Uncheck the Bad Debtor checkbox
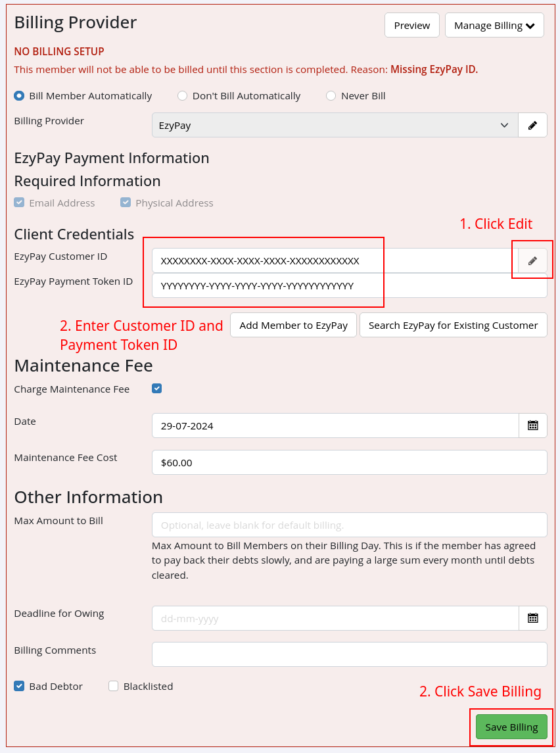Screen dimensions: 560x753 [19, 686]
